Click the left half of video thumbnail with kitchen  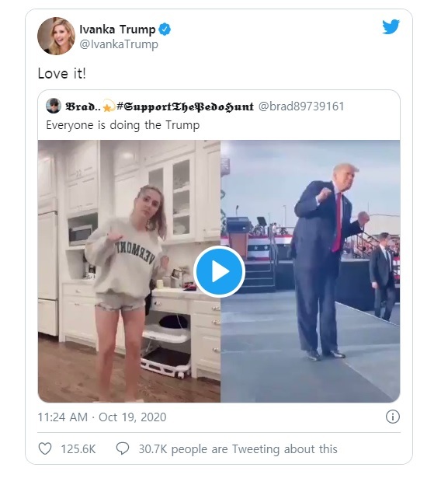(x=129, y=271)
